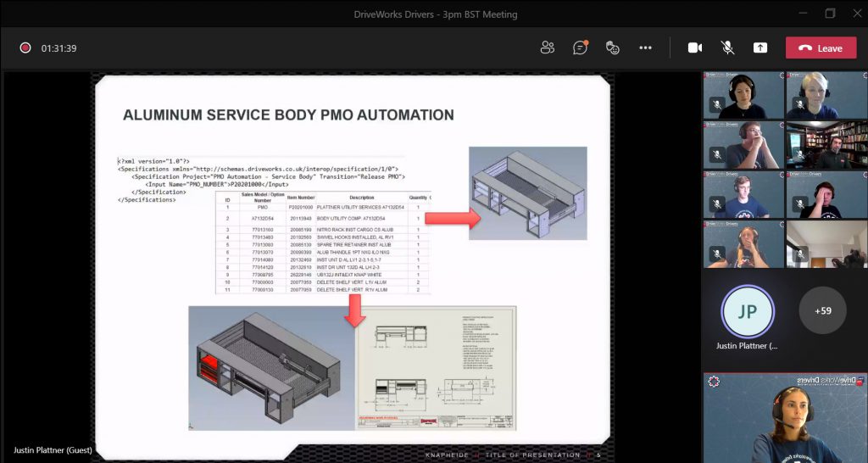Click the red recording indicator

(x=25, y=47)
